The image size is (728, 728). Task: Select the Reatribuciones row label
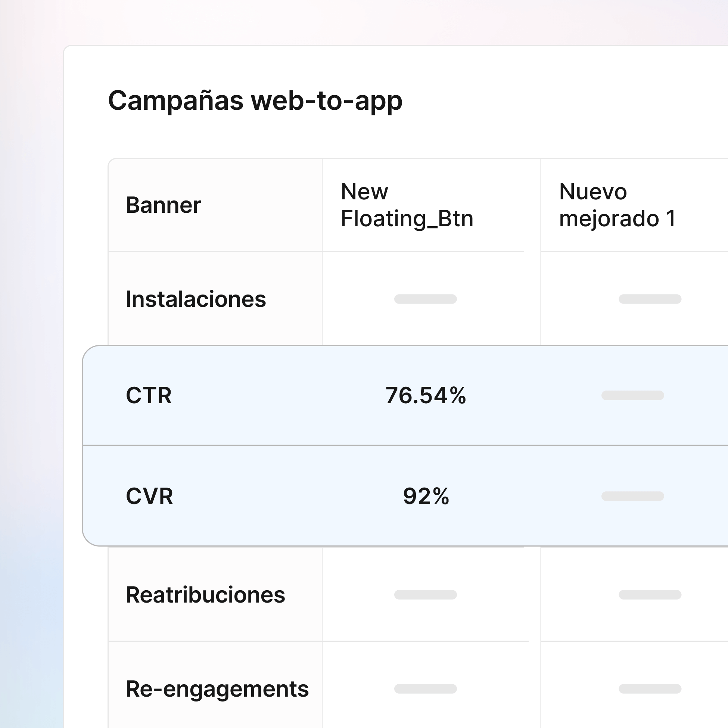pyautogui.click(x=205, y=595)
